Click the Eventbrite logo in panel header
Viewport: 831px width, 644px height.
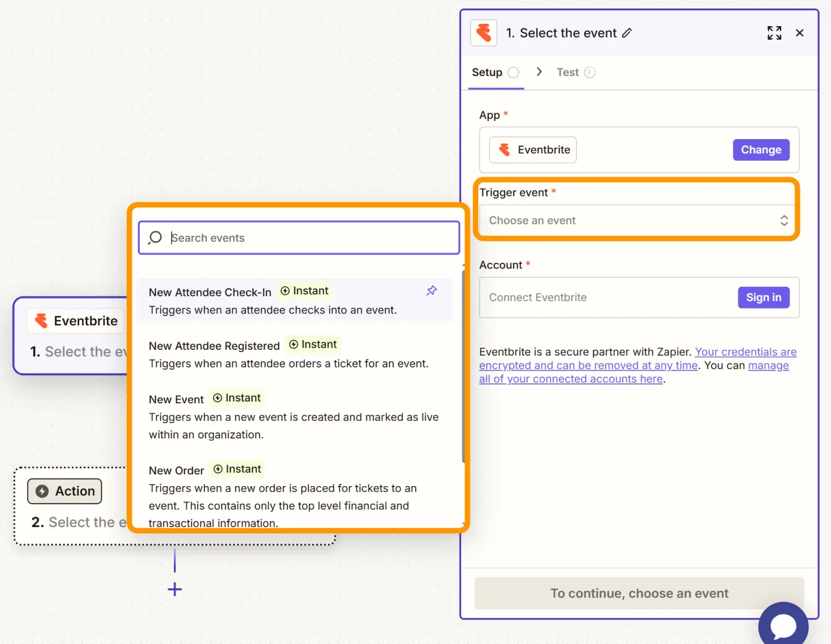tap(484, 33)
